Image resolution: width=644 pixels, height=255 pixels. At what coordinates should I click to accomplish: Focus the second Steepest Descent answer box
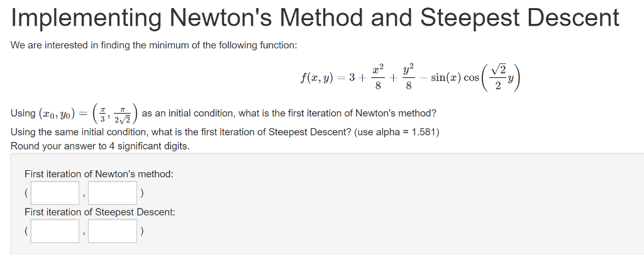point(113,231)
